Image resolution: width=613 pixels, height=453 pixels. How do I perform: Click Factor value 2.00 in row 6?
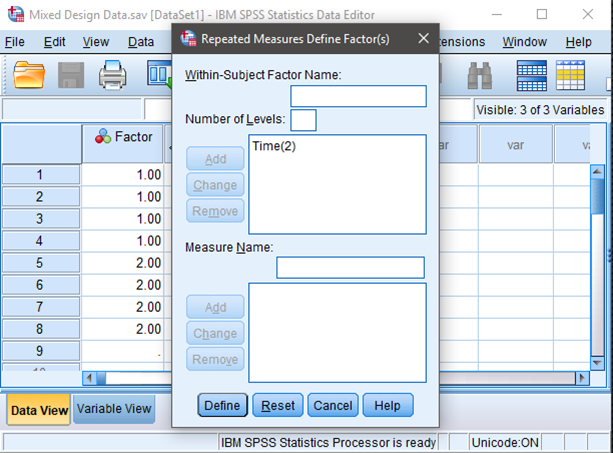123,285
